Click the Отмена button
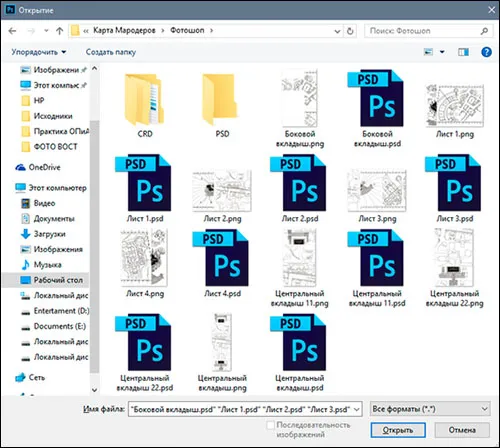 point(462,430)
